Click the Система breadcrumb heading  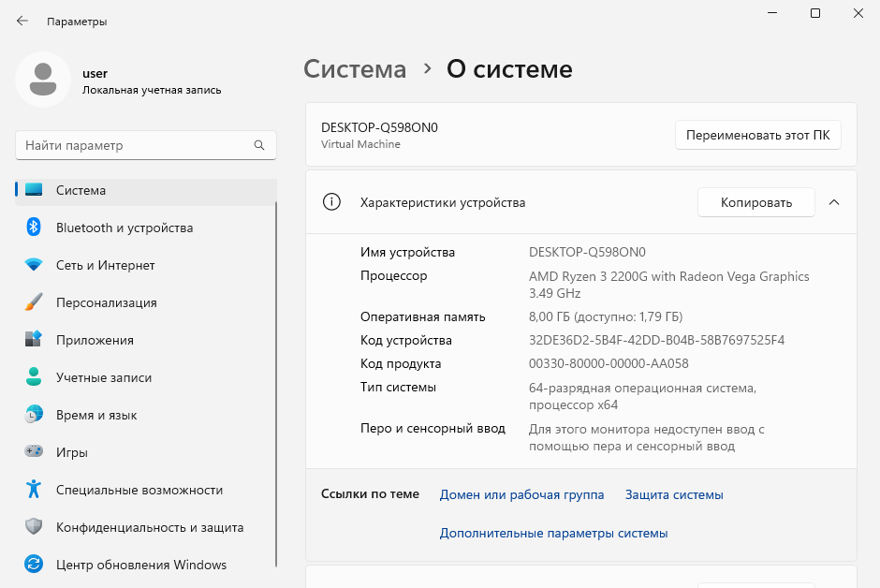(x=355, y=69)
